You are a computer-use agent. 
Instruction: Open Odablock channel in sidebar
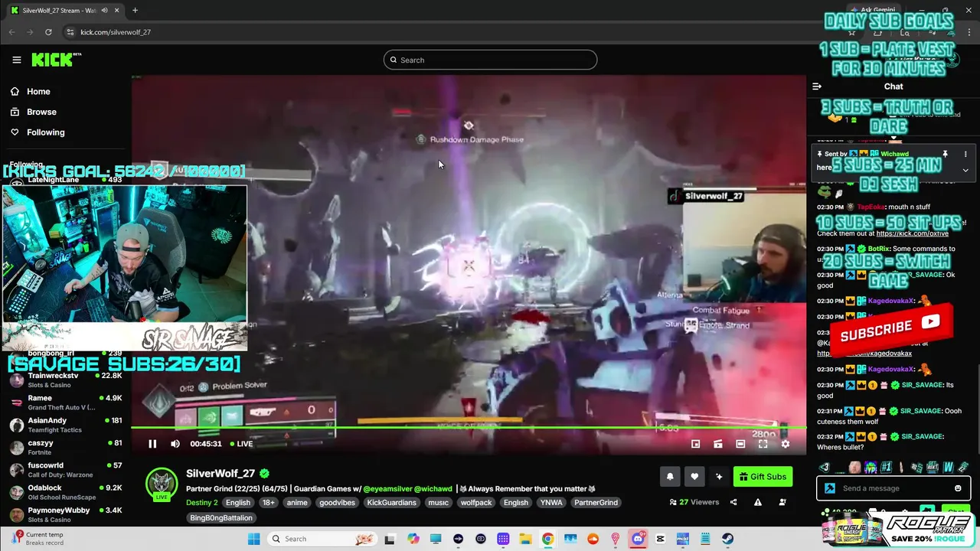[65, 491]
